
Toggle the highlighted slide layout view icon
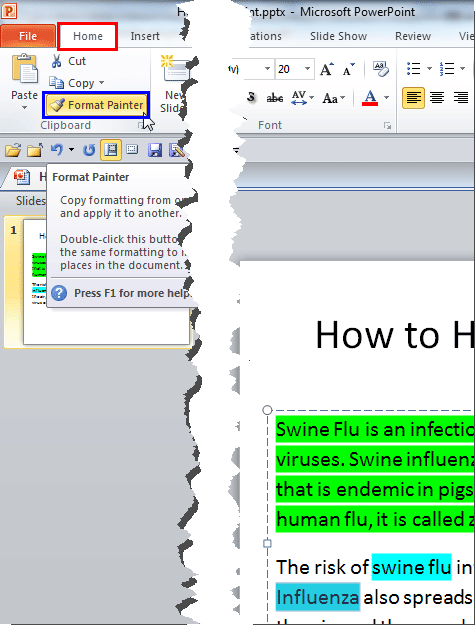point(111,150)
